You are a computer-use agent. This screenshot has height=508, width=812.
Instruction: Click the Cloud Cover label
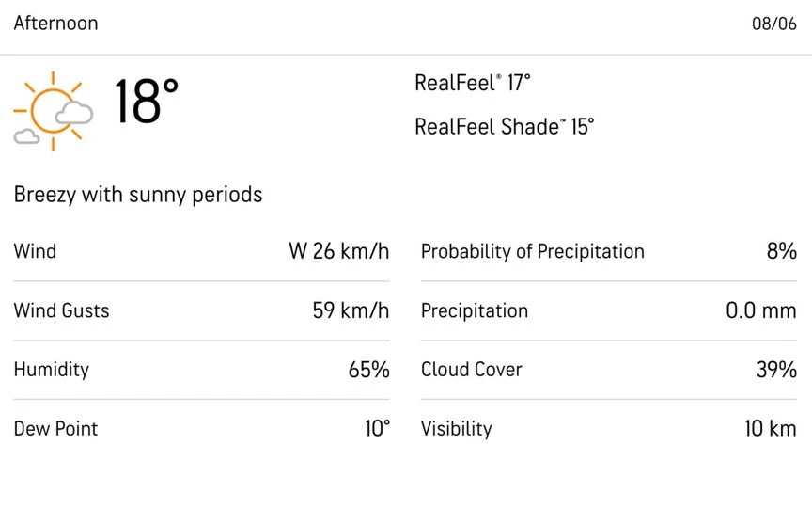472,370
